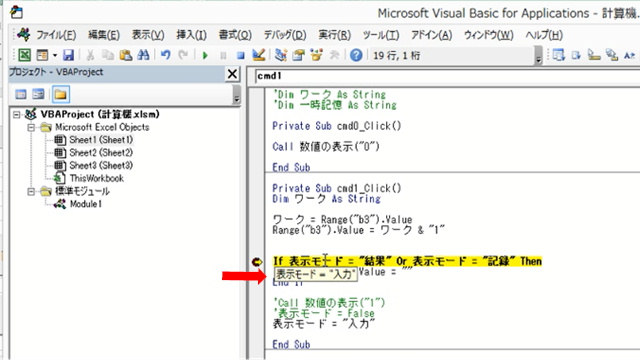Collapse the VBAProject (計算機.xlsm) tree node
This screenshot has width=640, height=360.
[17, 115]
